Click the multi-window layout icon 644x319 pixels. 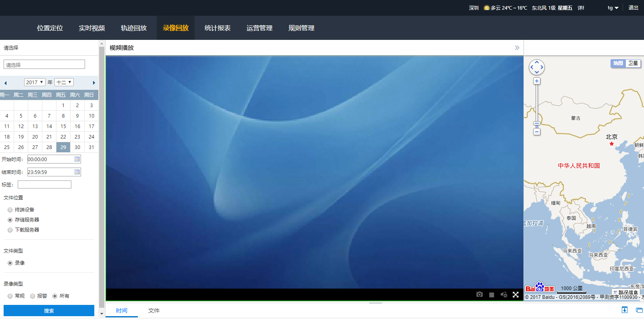point(639,310)
